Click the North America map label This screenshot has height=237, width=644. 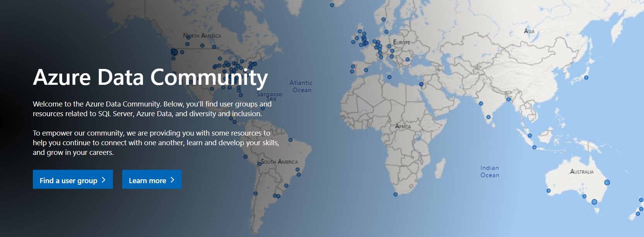(202, 36)
